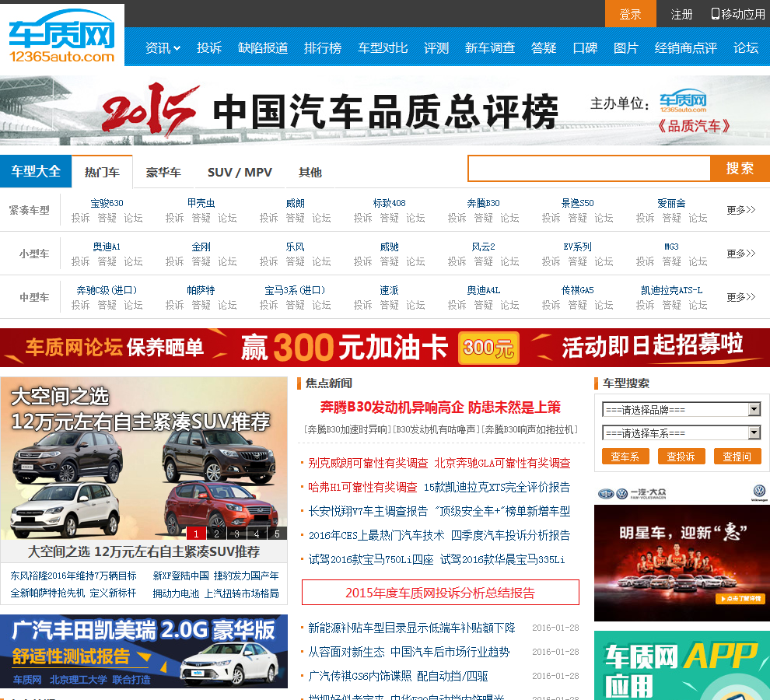Select slide 4 in the carousel
Viewport: 770px width, 700px height.
[x=257, y=534]
